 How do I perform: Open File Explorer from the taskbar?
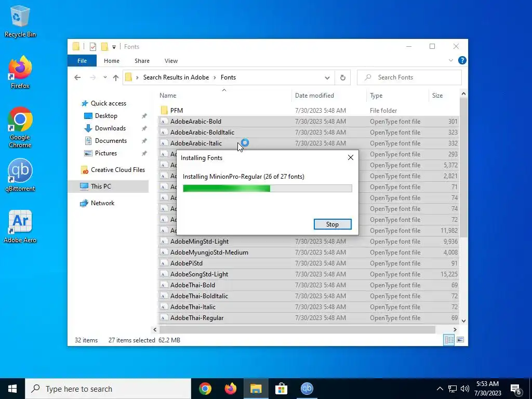[x=256, y=389]
